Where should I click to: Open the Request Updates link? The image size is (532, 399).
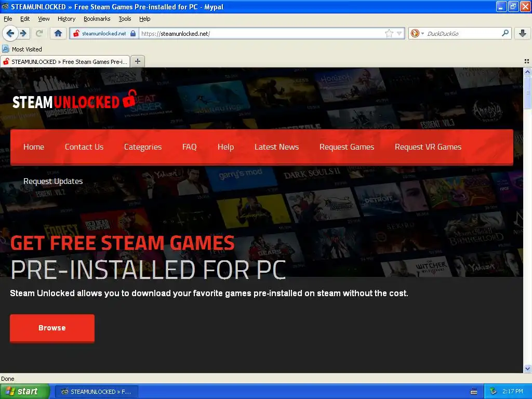[x=53, y=181]
